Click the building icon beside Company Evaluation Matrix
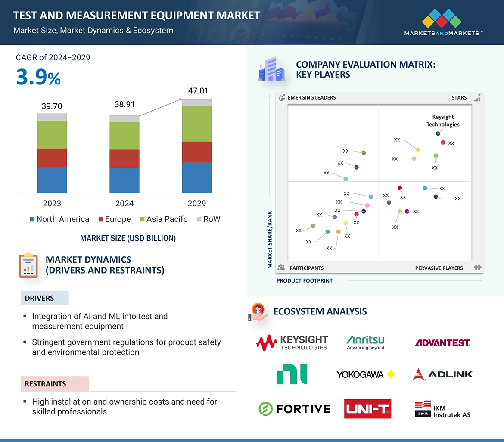Image resolution: width=504 pixels, height=442 pixels. 271,69
